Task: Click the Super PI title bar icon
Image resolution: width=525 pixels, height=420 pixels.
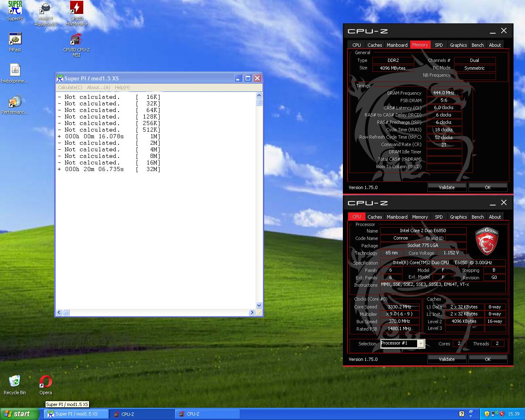Action: (60, 78)
